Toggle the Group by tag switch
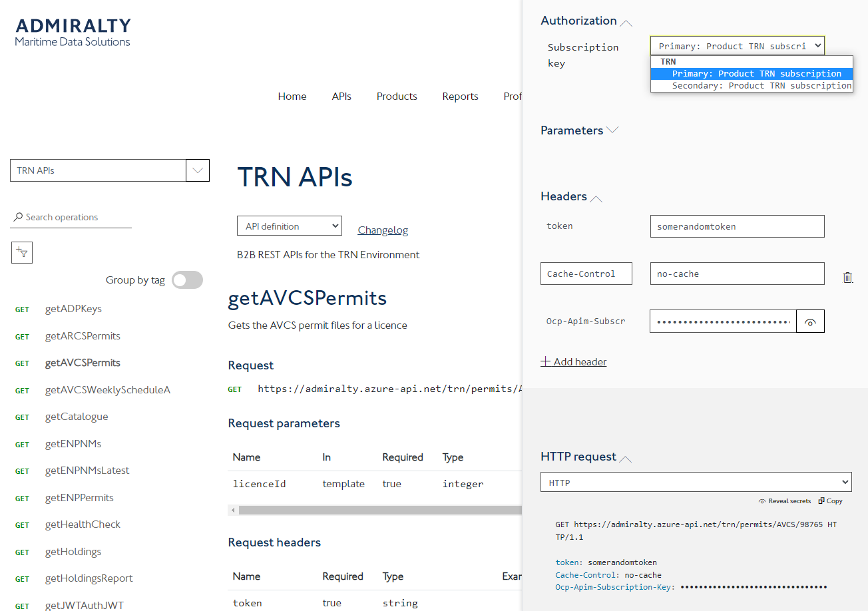The width and height of the screenshot is (868, 611). [187, 280]
